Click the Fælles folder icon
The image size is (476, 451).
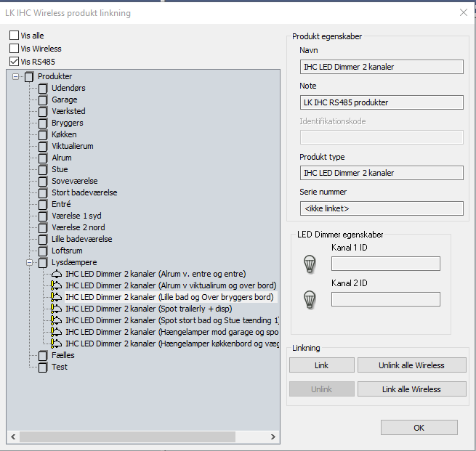43,355
